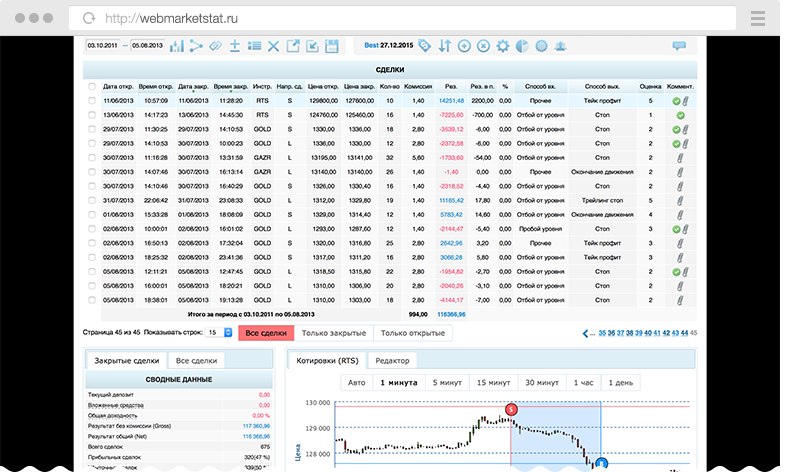Click the round globe icon in toolbar
This screenshot has height=472, width=800.
[x=541, y=46]
